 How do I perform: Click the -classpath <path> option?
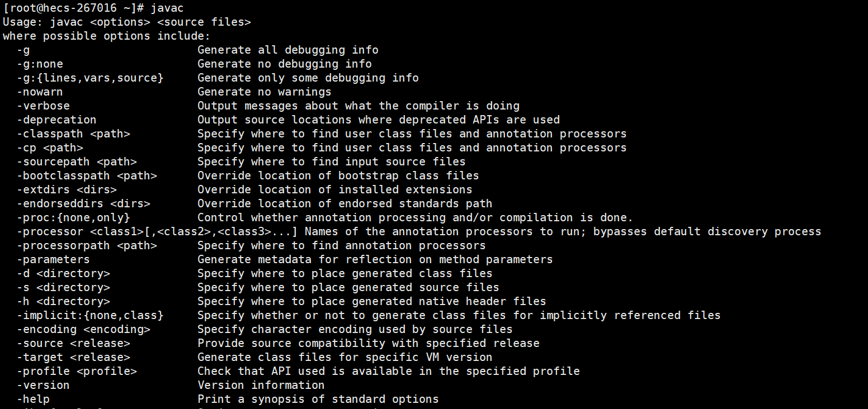(x=73, y=134)
